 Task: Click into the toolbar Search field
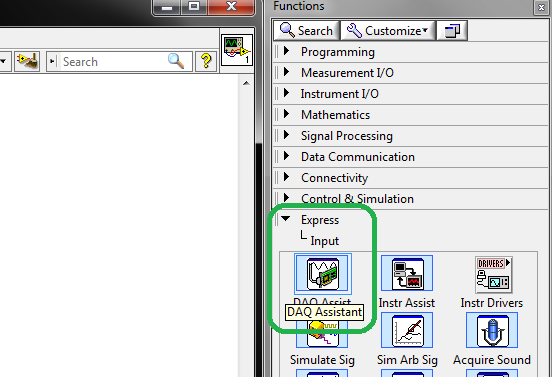coord(113,62)
